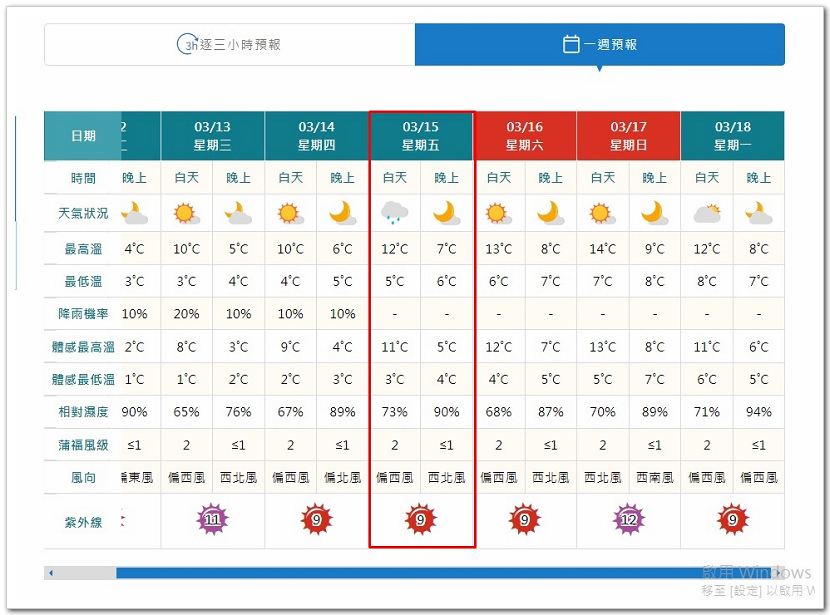Switch to the 逐三小時預報 tab

pyautogui.click(x=230, y=44)
